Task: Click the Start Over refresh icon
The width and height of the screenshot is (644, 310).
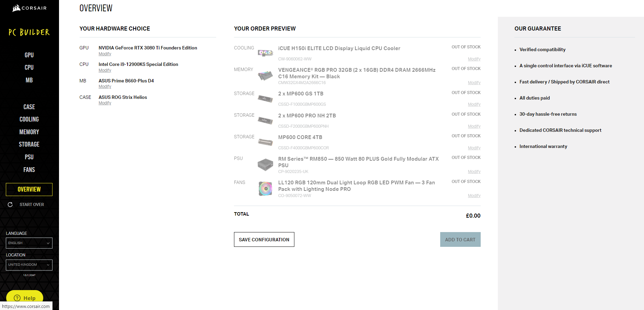Action: [10, 205]
